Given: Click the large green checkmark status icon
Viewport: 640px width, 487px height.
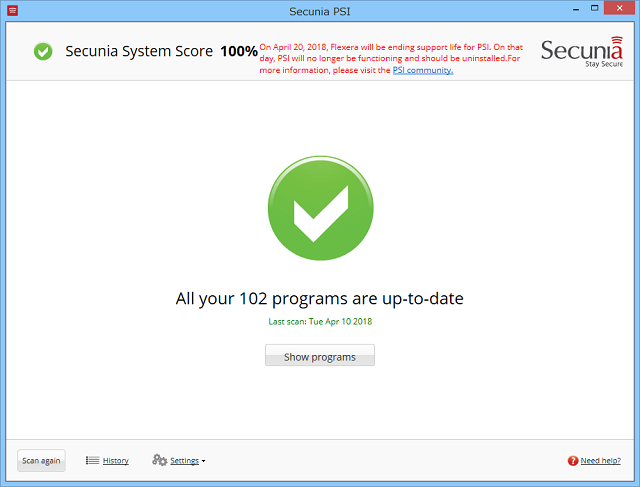Looking at the screenshot, I should coord(320,208).
